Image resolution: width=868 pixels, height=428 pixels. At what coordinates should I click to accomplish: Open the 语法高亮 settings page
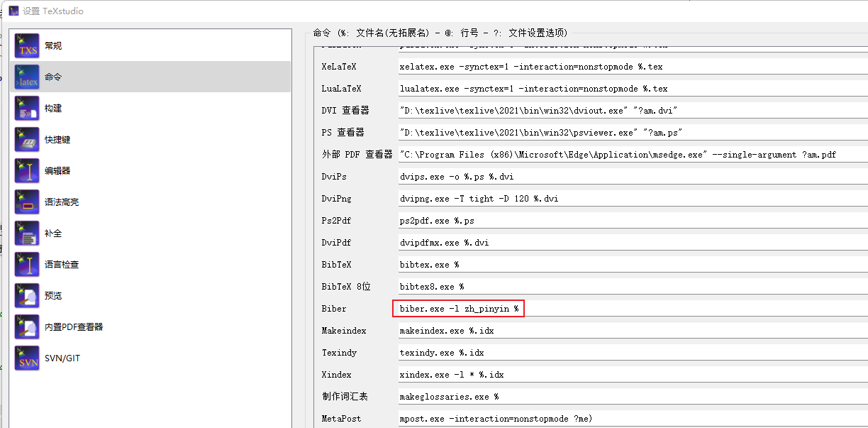150,202
